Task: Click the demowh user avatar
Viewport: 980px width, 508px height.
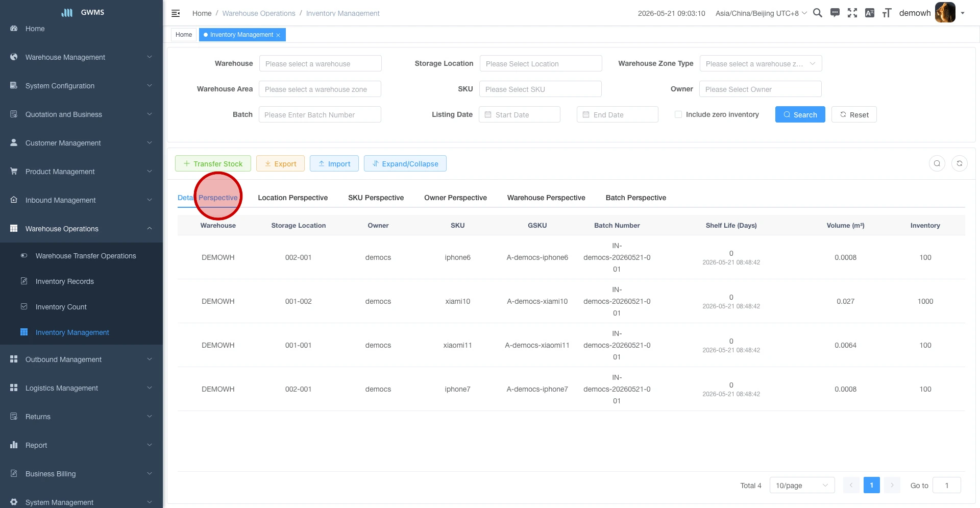Action: [945, 13]
